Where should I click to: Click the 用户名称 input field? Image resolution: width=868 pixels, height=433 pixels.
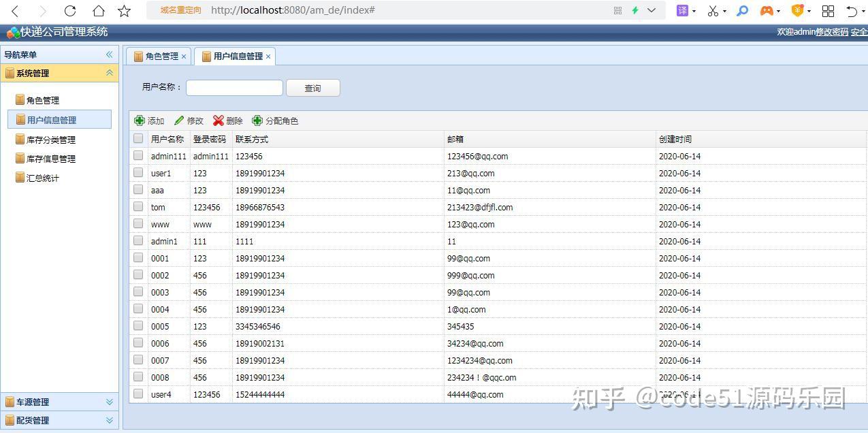tap(234, 88)
